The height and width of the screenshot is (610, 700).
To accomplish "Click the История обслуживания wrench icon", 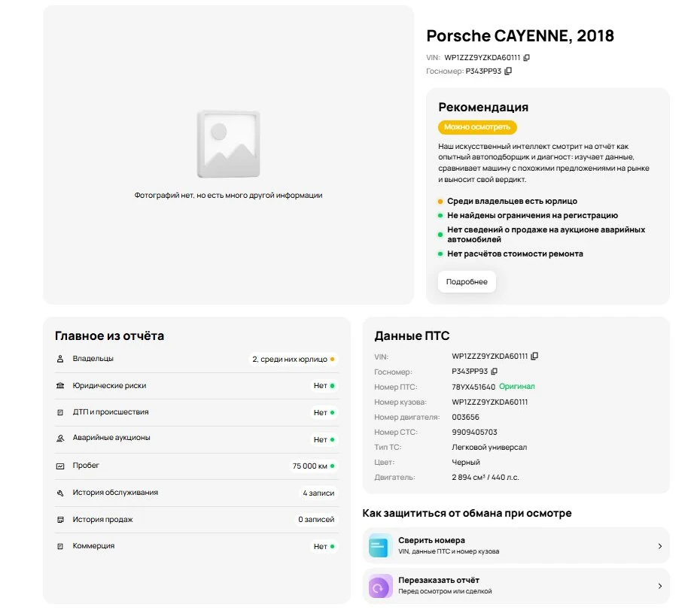I will (60, 493).
